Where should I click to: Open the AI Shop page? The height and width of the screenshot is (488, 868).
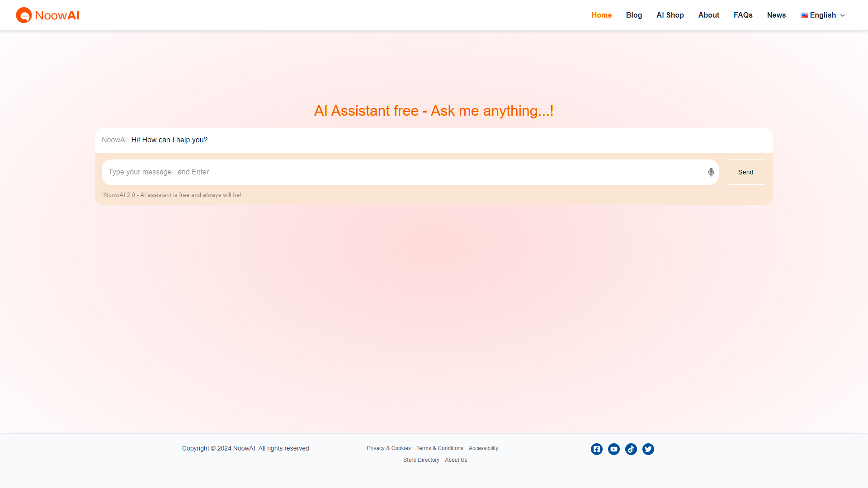[670, 15]
